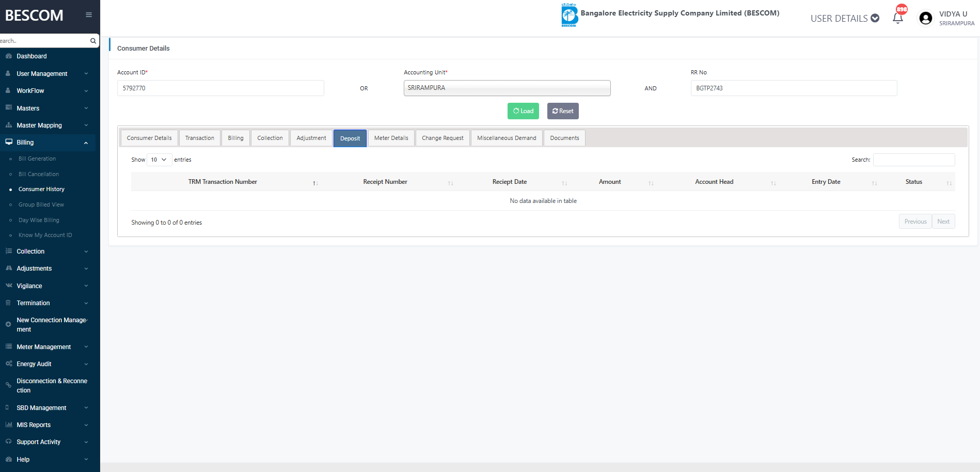Image resolution: width=980 pixels, height=472 pixels.
Task: Sort by Receipt Number column arrows
Action: (450, 183)
